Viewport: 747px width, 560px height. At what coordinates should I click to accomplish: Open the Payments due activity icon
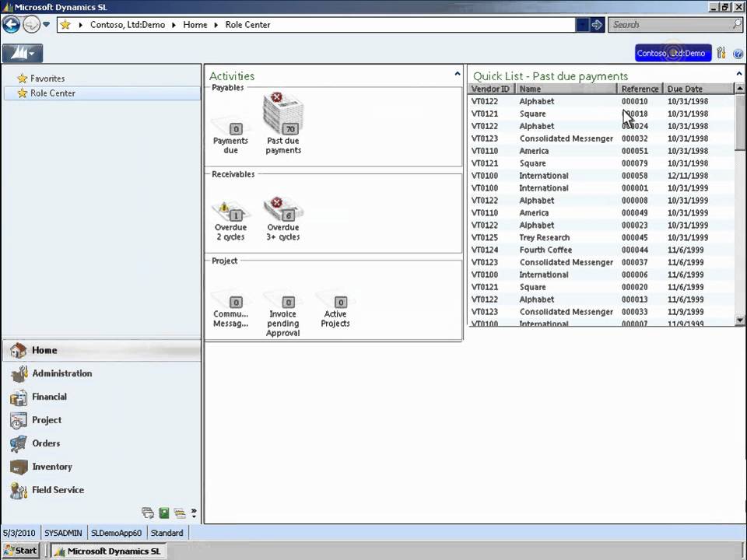(x=231, y=137)
